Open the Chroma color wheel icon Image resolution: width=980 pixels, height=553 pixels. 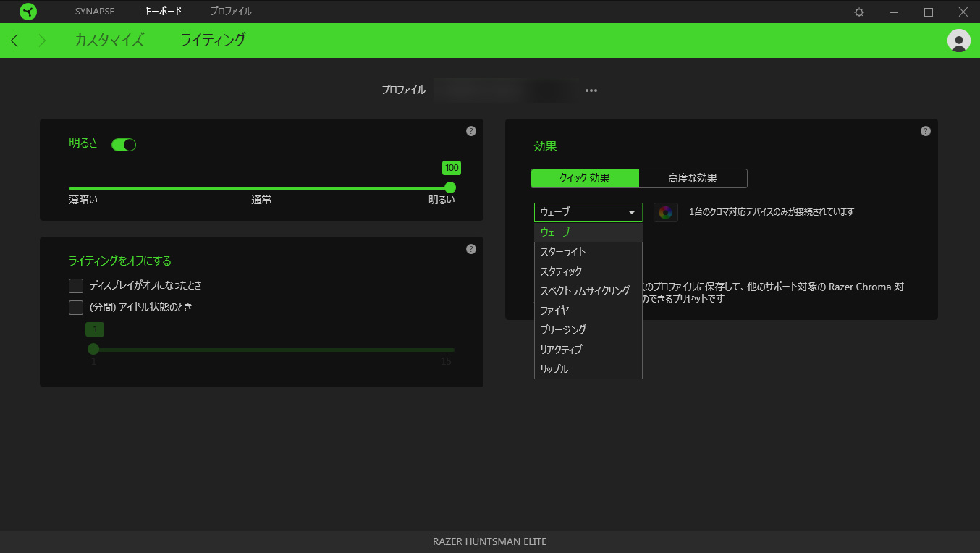coord(666,212)
